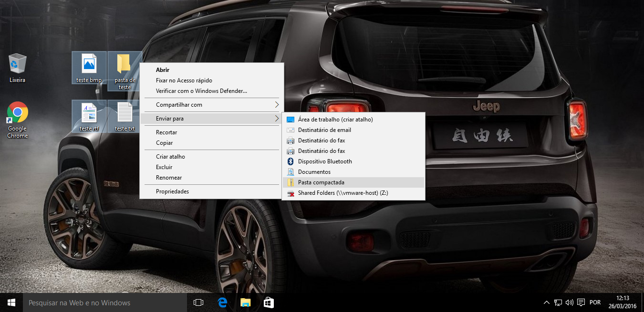The width and height of the screenshot is (644, 312).
Task: Open Task View in the taskbar
Action: click(198, 302)
